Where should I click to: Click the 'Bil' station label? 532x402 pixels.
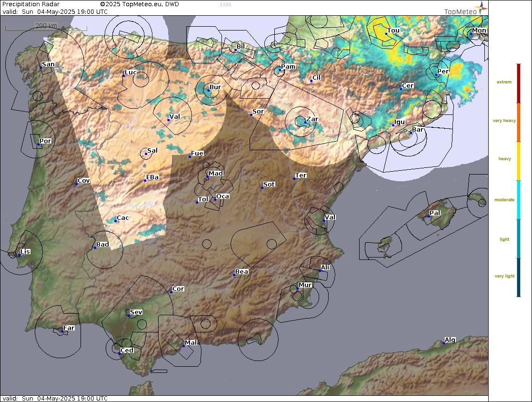pyautogui.click(x=241, y=47)
